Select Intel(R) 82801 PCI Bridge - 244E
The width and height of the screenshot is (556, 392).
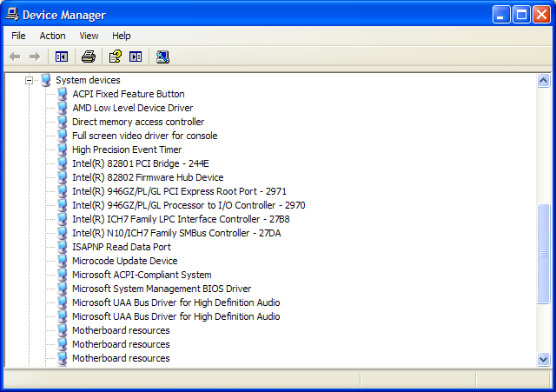pos(140,163)
